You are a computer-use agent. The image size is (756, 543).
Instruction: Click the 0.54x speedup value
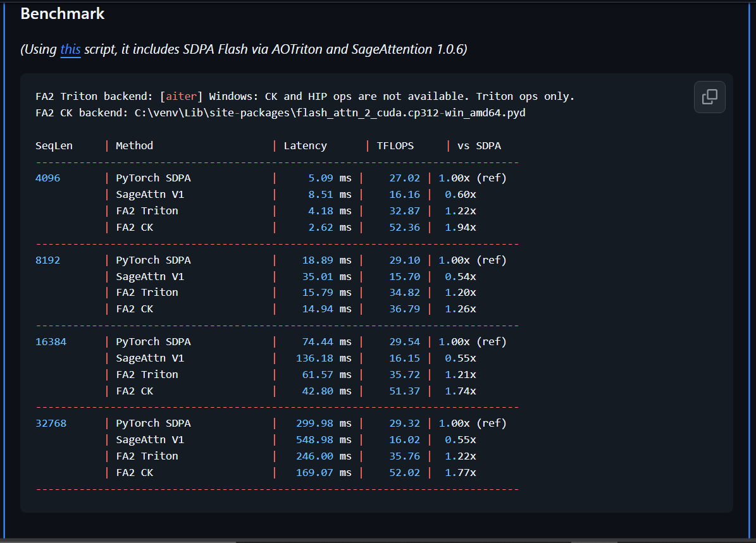click(461, 277)
